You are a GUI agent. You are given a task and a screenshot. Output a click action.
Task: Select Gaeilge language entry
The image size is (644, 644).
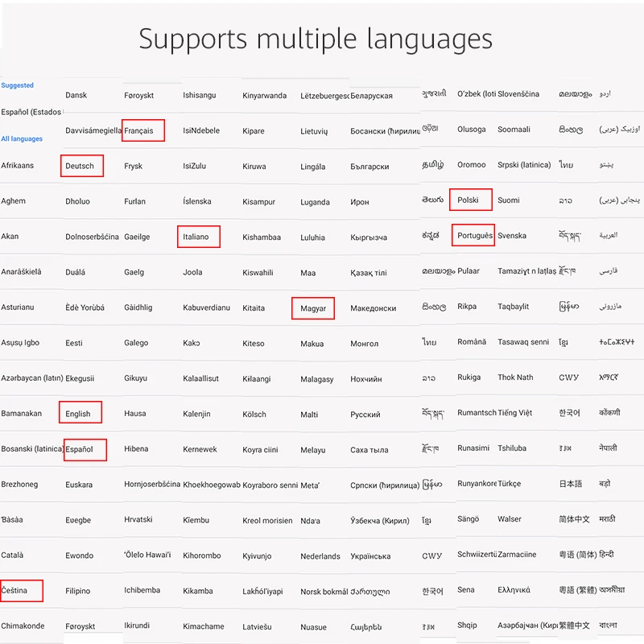click(x=137, y=237)
